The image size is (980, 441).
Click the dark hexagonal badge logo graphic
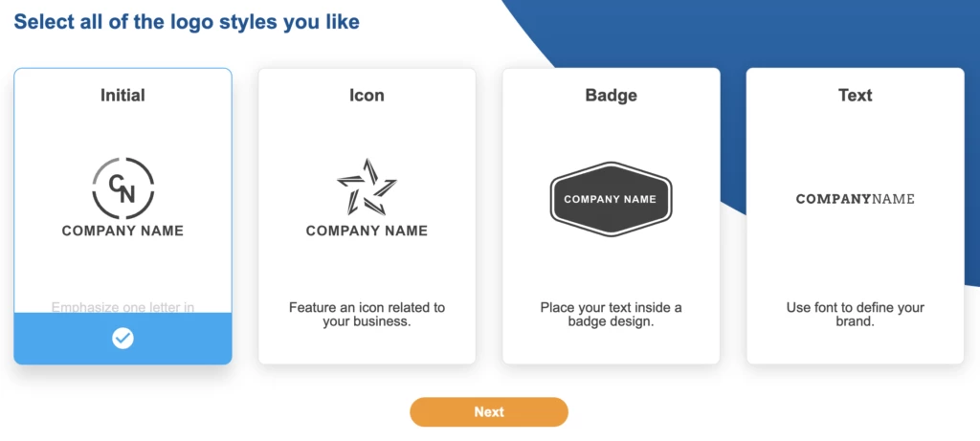click(611, 199)
